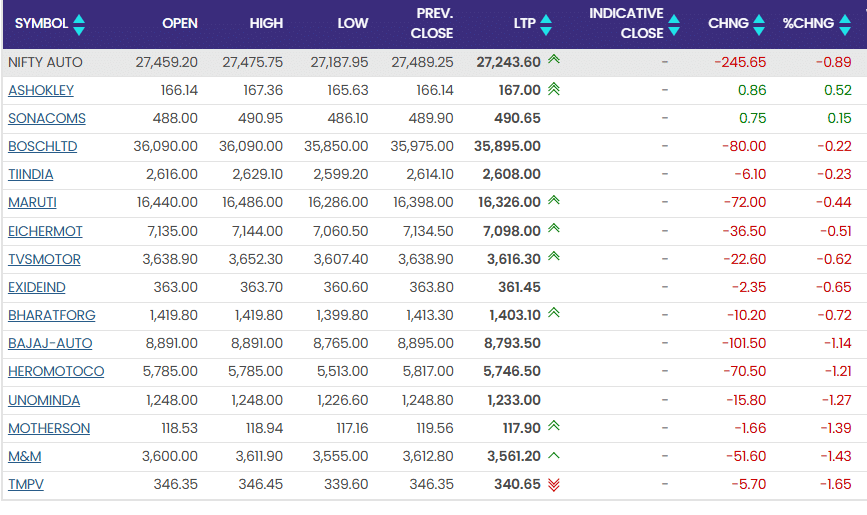Open the SONACOMS symbol link
Viewport: 867px width, 515px height.
click(x=47, y=118)
